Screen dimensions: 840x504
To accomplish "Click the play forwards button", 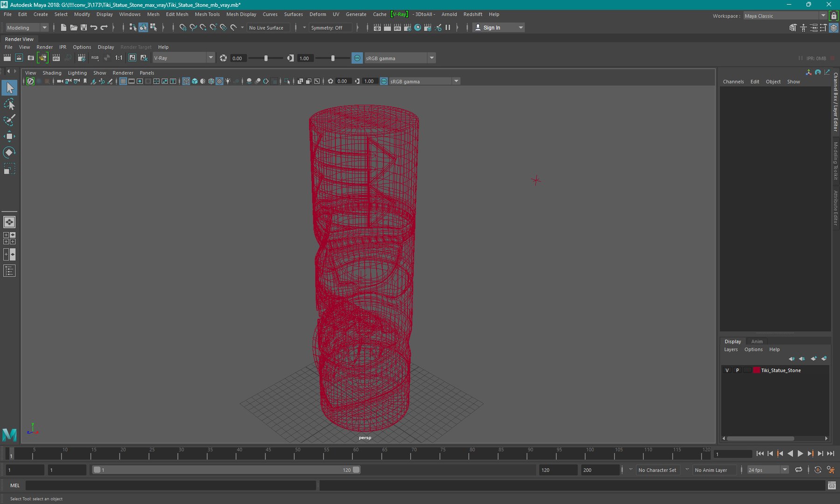I will point(800,454).
